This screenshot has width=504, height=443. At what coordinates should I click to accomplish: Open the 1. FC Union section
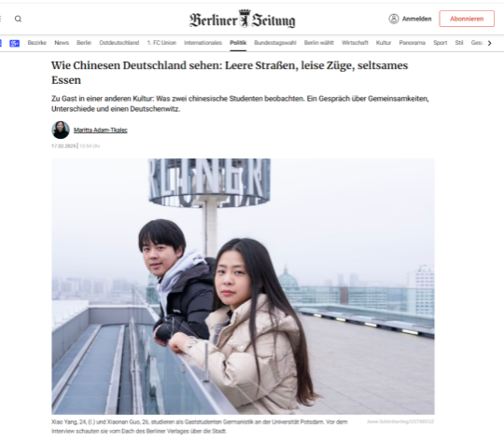(x=161, y=43)
